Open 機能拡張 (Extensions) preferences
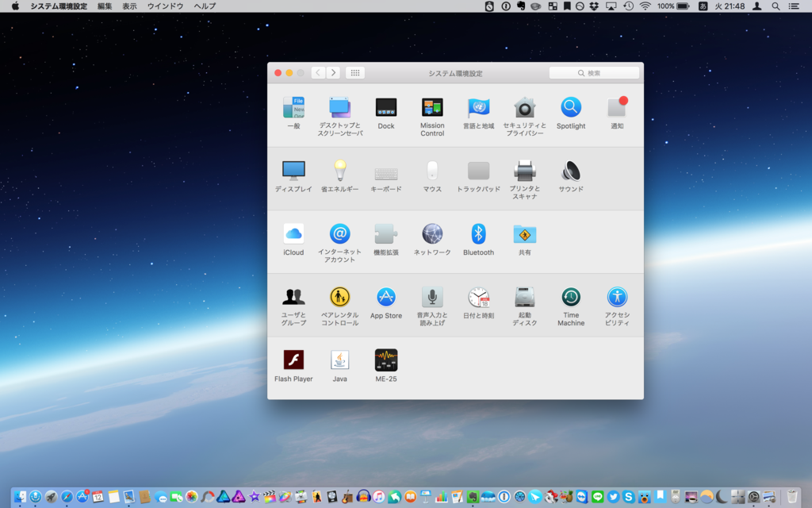This screenshot has width=812, height=508. click(x=386, y=240)
